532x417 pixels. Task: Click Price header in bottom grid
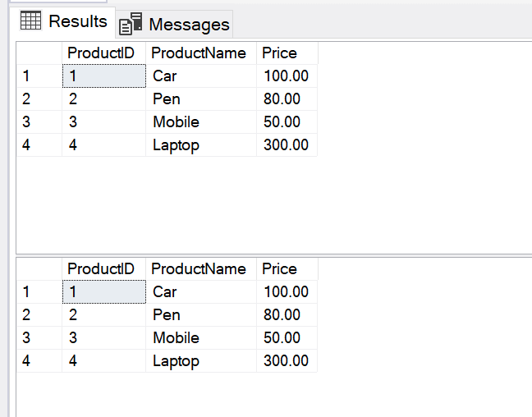(x=279, y=269)
